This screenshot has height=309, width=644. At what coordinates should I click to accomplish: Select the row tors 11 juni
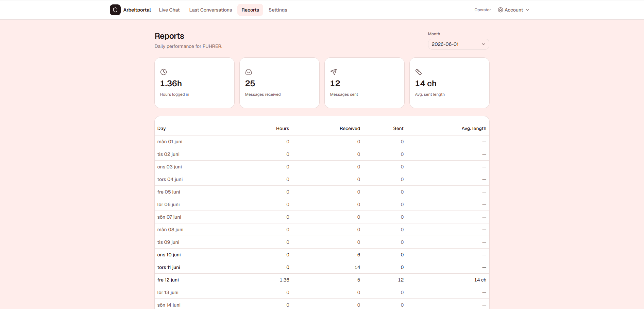[322, 267]
